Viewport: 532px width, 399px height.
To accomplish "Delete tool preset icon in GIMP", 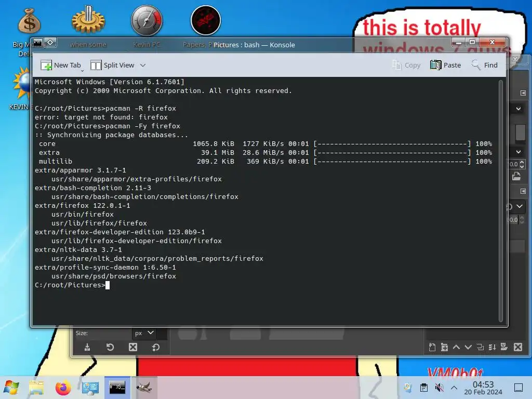I will pyautogui.click(x=133, y=347).
